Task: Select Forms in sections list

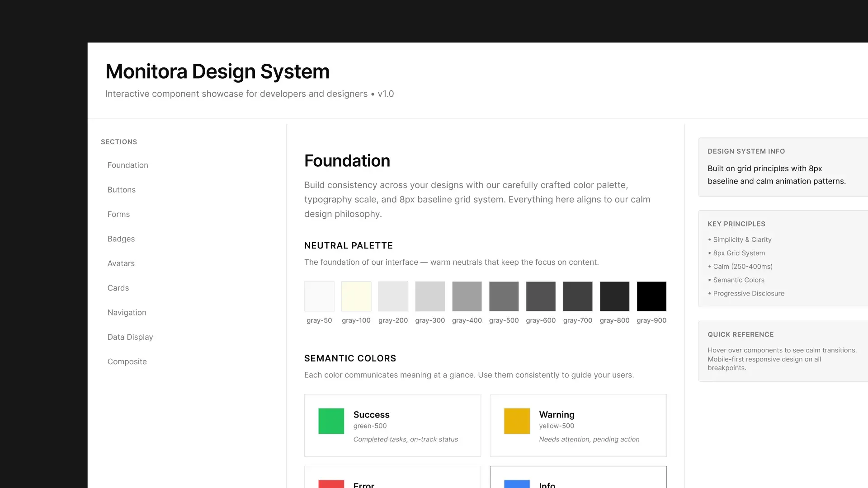Action: coord(118,214)
